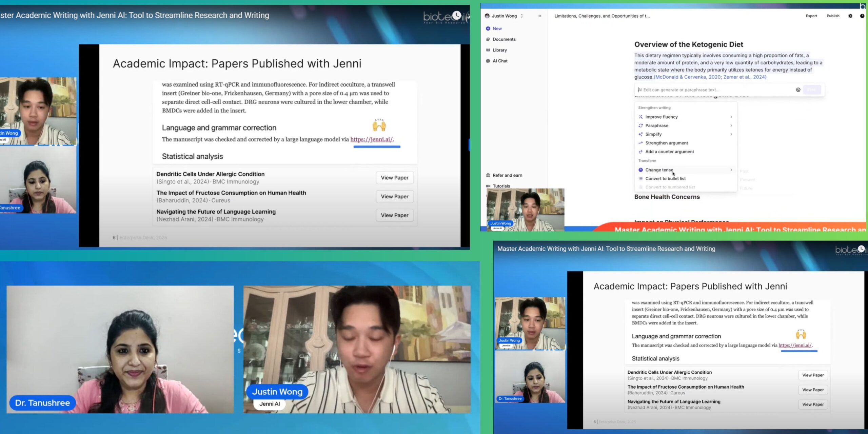Click the 'Dr. Tanushree' name badge on large tile
868x434 pixels.
click(42, 403)
